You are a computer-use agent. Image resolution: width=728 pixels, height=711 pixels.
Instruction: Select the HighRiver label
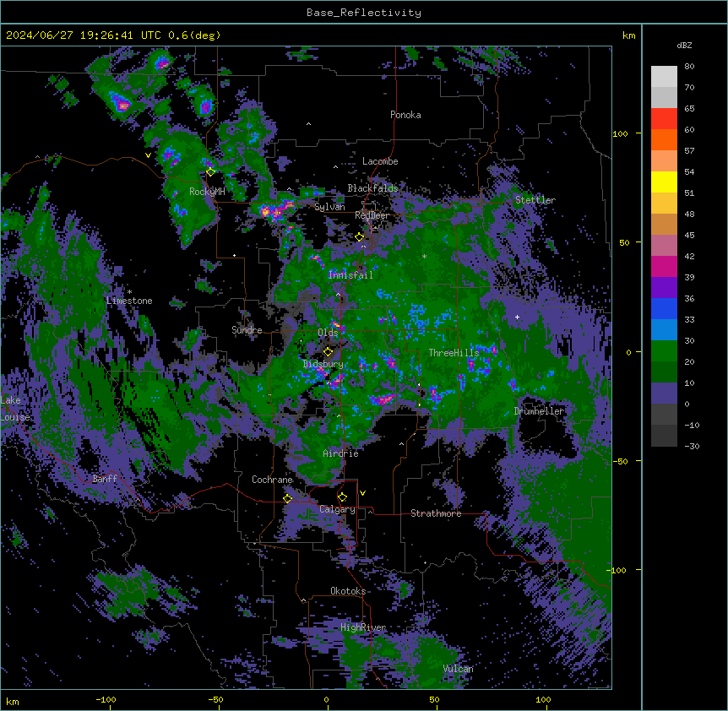pyautogui.click(x=363, y=627)
